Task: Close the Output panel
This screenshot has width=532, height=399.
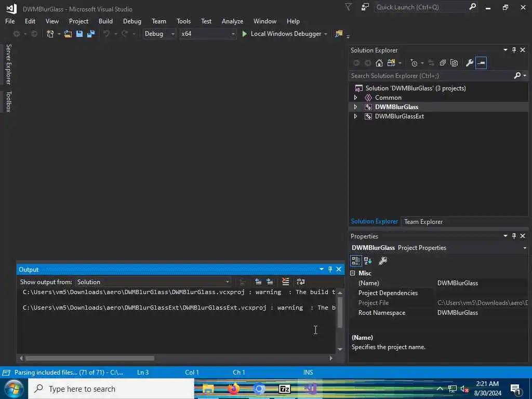Action: click(339, 270)
